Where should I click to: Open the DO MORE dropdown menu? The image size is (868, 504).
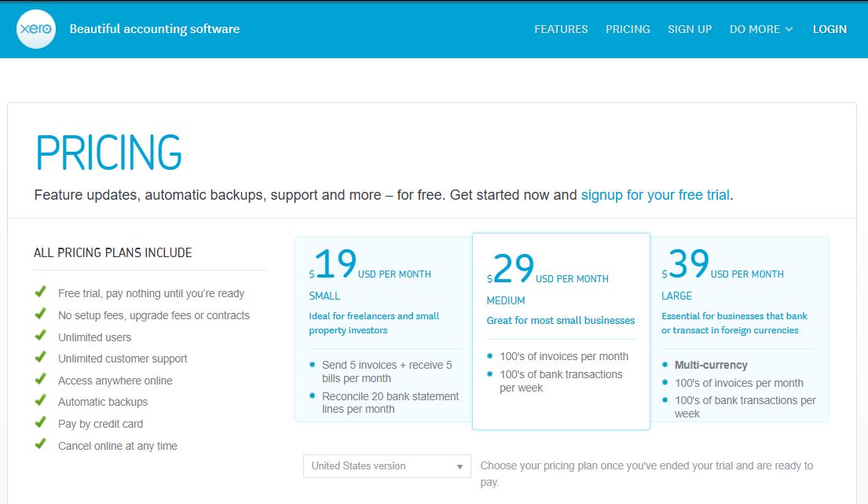coord(760,29)
